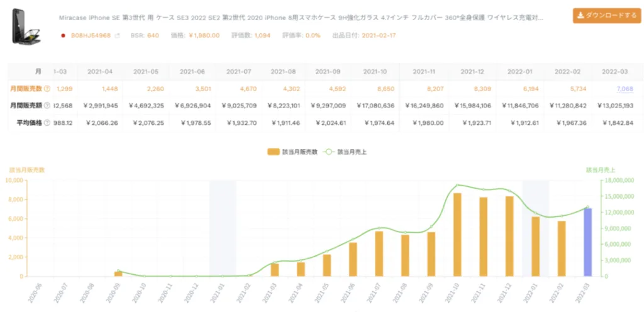Click the help icon next to 月間販売額
This screenshot has width=644, height=312.
[47, 106]
